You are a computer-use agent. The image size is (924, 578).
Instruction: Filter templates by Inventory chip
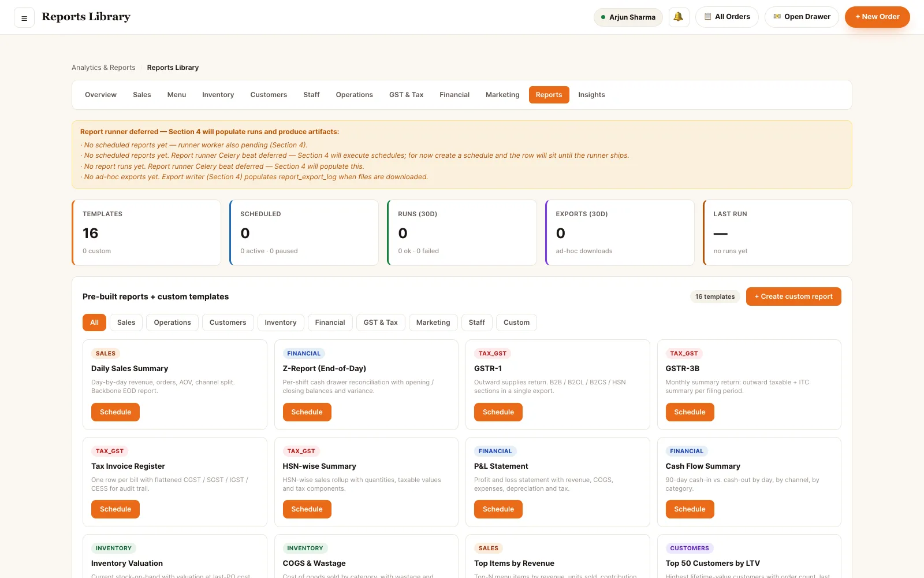point(281,323)
